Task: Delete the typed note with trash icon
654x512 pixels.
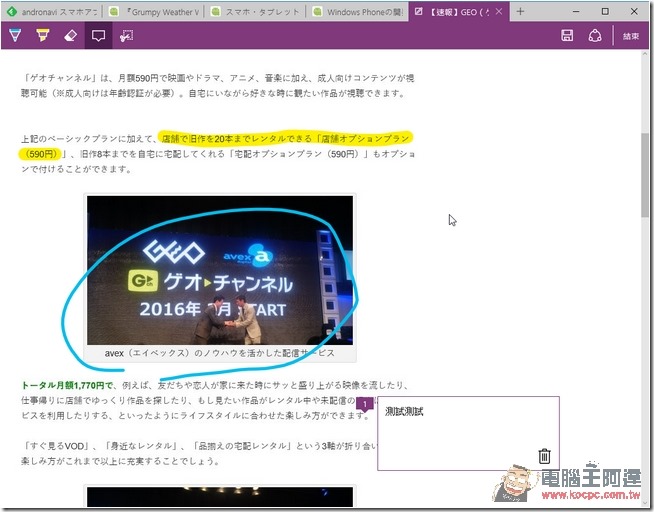Action: coord(544,456)
